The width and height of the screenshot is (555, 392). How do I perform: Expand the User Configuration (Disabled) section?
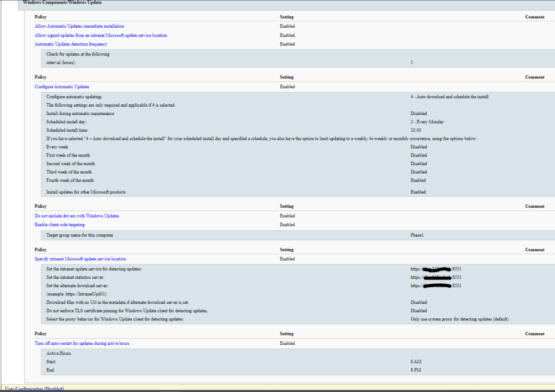tap(34, 389)
